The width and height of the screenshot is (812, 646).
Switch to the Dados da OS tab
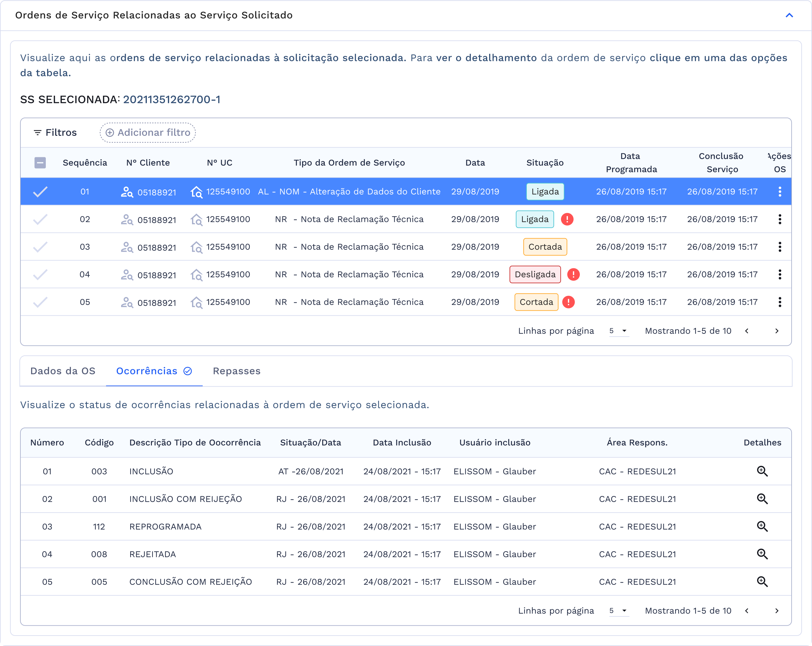[62, 371]
